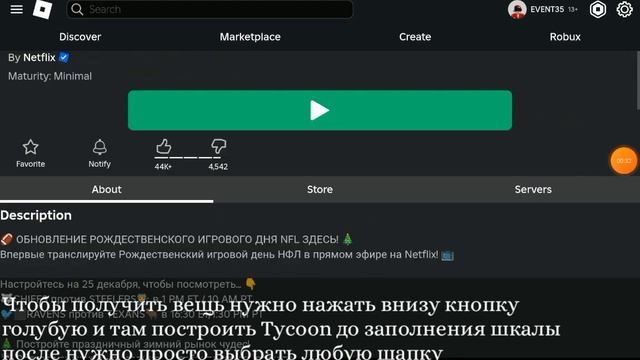
Task: Click the 'ОБНОВЛЕНИЕ РОЖДЕСТВЕНСКОГО ИГРОВОГО ДНЯ NFL' line
Action: click(177, 239)
